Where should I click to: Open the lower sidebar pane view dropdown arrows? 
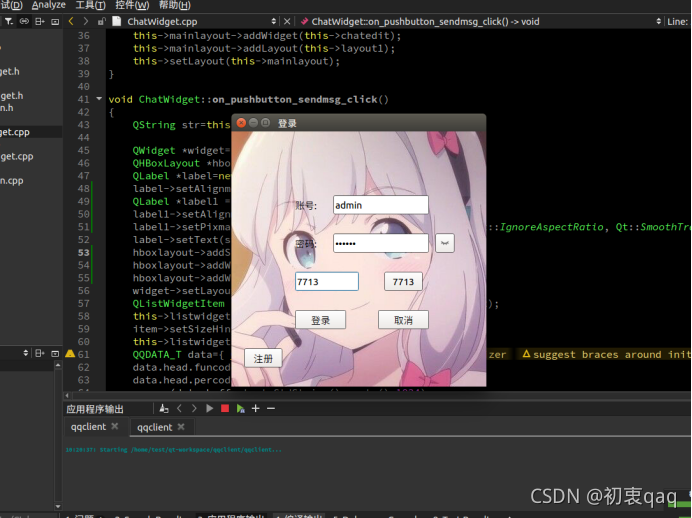[x=26, y=353]
